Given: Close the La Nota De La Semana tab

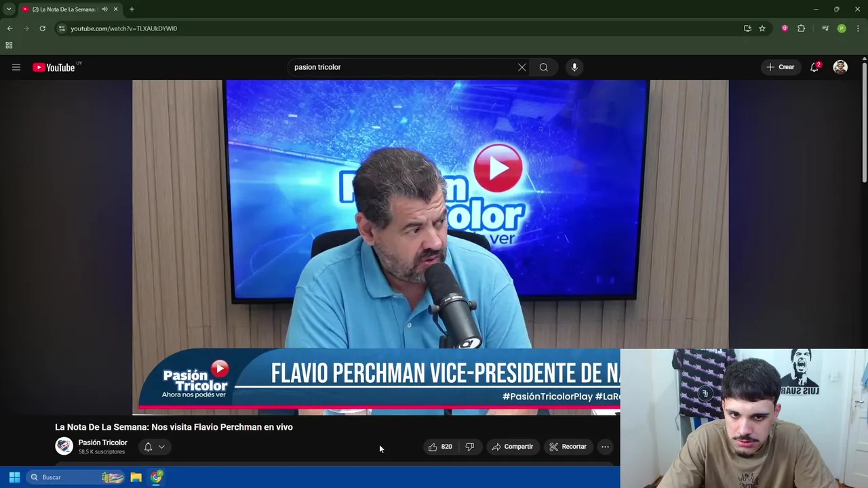Looking at the screenshot, I should click(115, 9).
